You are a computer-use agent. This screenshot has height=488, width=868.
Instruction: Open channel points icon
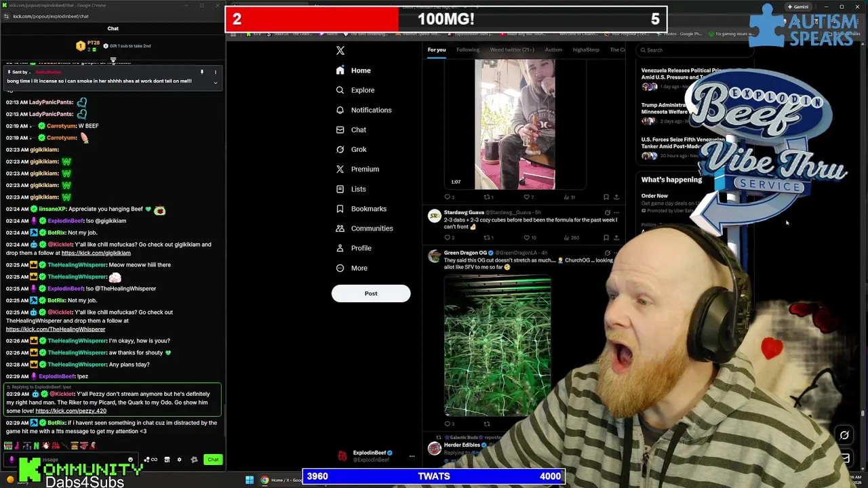click(x=151, y=460)
